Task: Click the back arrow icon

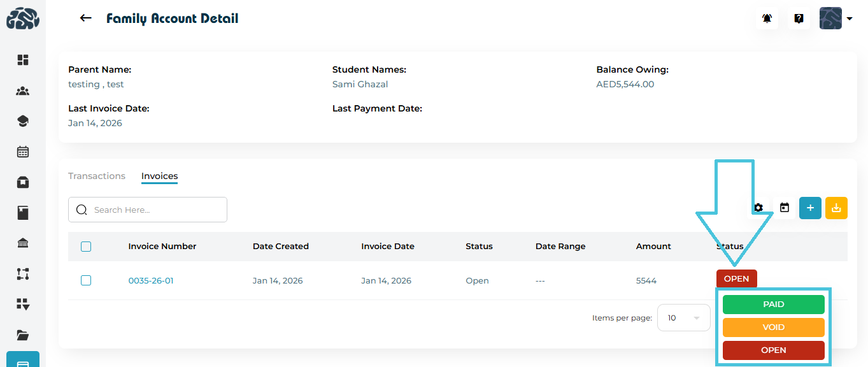Action: click(x=86, y=18)
